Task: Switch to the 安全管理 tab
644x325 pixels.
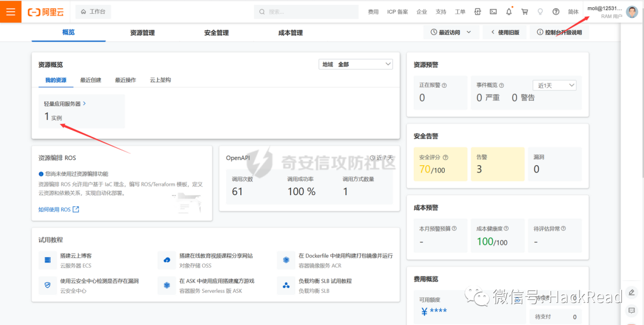Action: pos(216,33)
